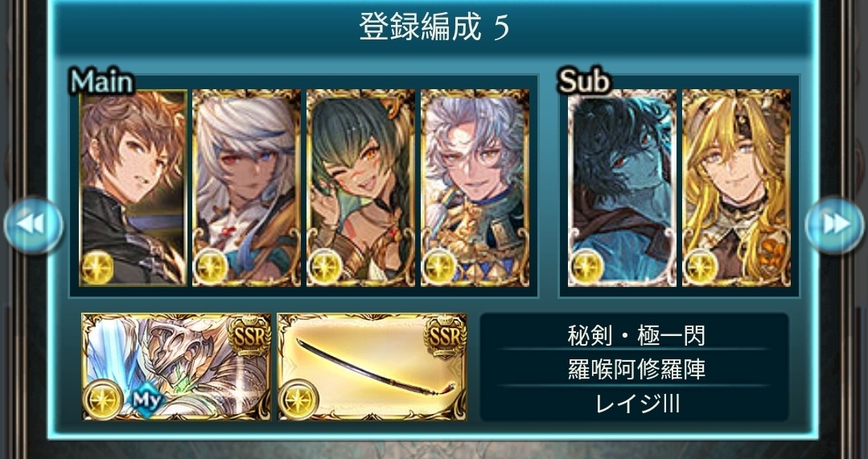Open the SSR armored summon card
868x459 pixels.
pos(177,367)
